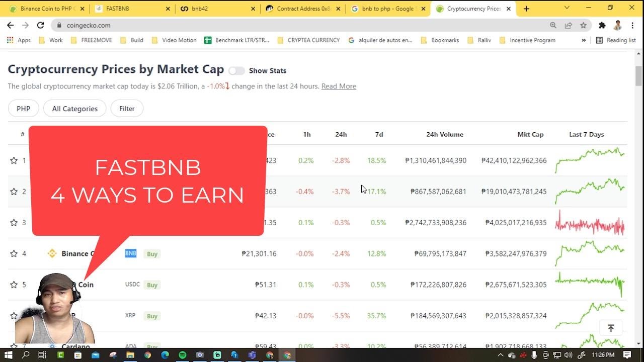Screen dimensions: 644x362
Task: Open the rank 3 red sparkline chart
Action: click(x=590, y=223)
